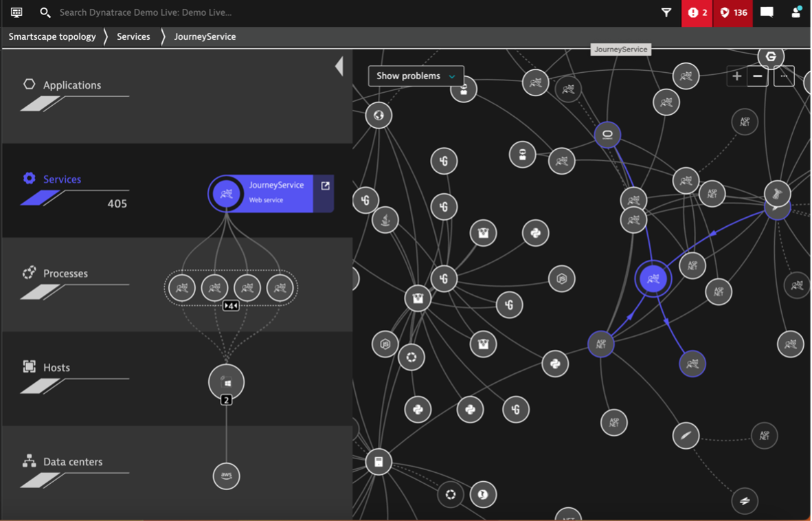The image size is (812, 521).
Task: Zoom out with the minus button
Action: click(757, 76)
